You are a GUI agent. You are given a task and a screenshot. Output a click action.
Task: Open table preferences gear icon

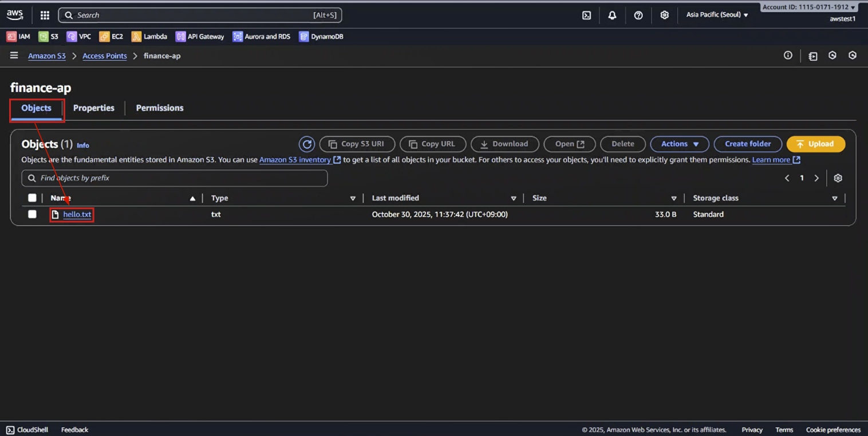click(838, 178)
